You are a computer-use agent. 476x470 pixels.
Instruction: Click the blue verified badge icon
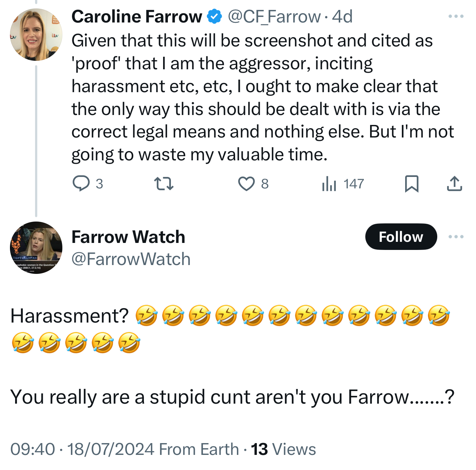[214, 17]
